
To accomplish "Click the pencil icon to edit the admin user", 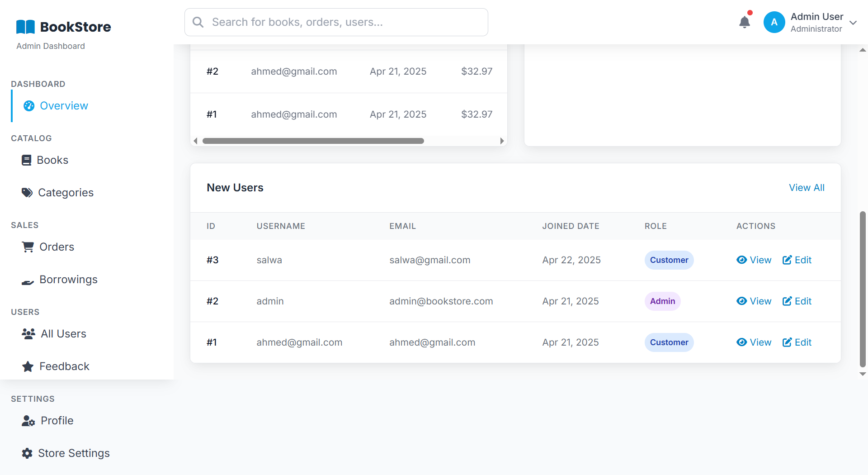I will 788,301.
